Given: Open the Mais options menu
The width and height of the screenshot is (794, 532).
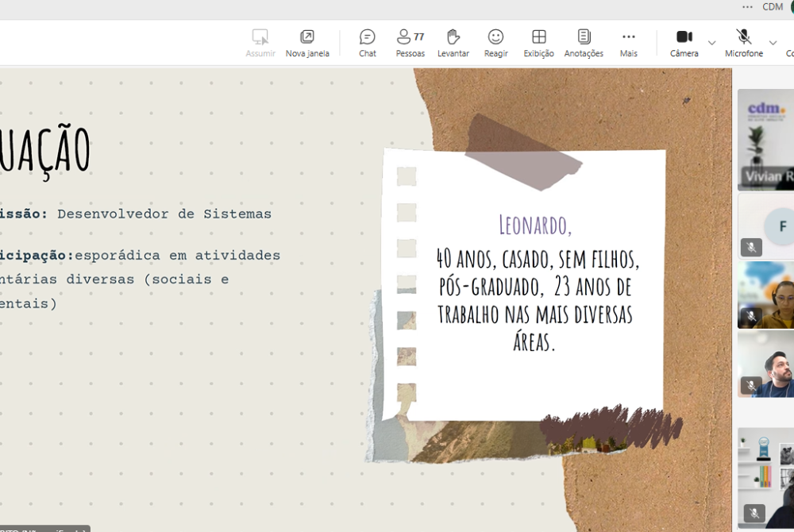Looking at the screenshot, I should (x=628, y=43).
